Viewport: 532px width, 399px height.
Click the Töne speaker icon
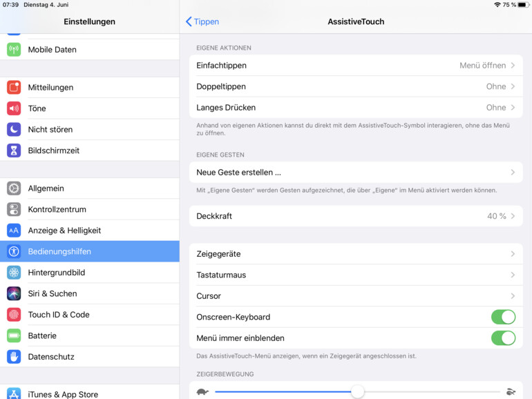14,108
